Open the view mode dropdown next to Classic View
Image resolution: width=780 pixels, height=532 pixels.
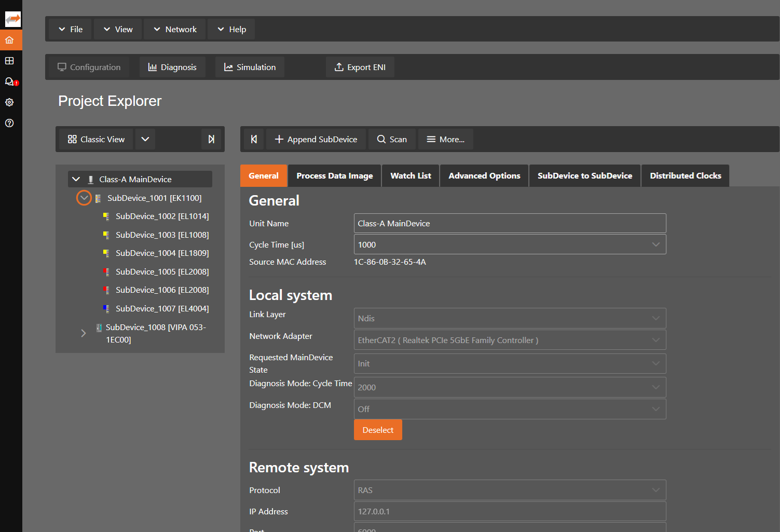[145, 139]
